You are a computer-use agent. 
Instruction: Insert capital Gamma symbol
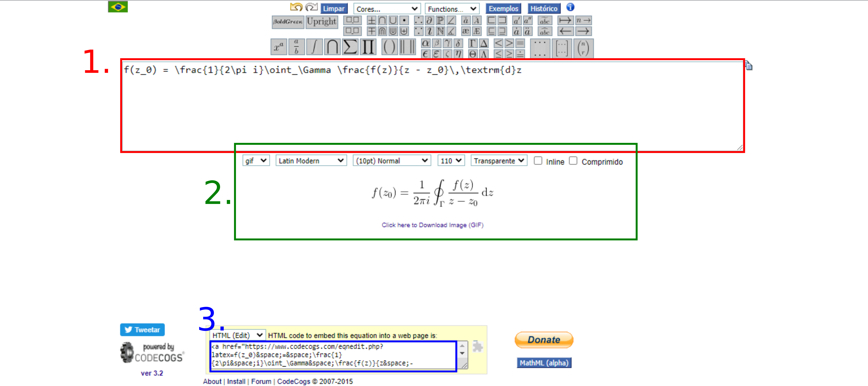(473, 43)
